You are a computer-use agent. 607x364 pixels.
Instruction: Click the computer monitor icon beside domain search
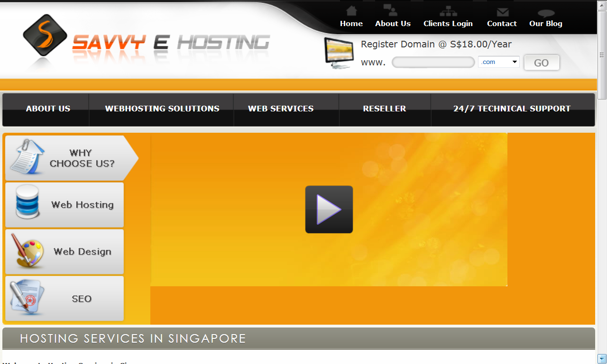(339, 53)
